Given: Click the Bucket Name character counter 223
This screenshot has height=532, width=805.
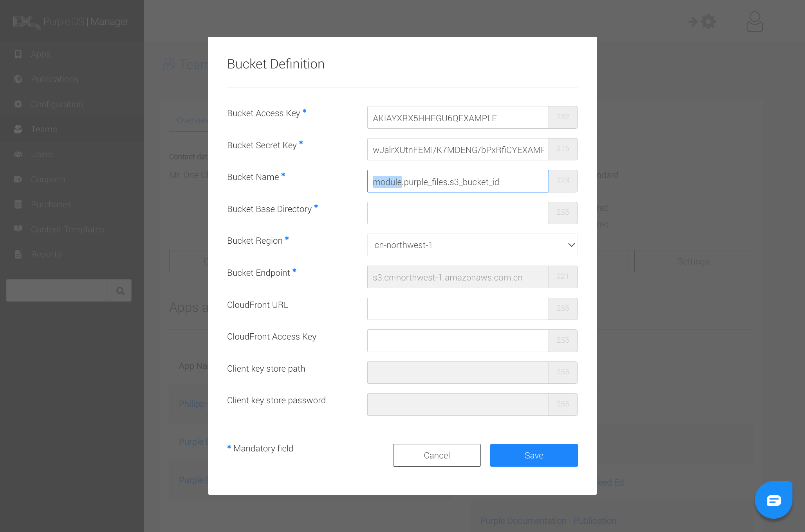Looking at the screenshot, I should pyautogui.click(x=563, y=181).
